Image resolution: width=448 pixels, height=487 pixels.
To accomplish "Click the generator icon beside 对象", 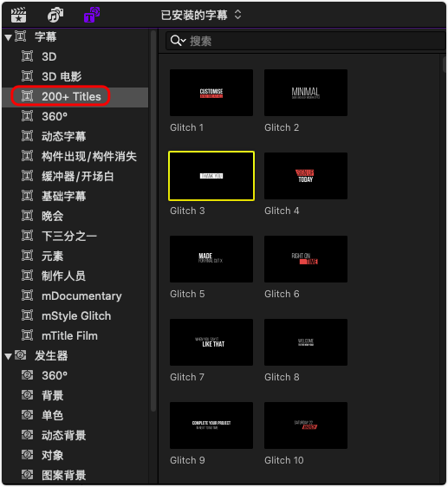I will coord(28,455).
